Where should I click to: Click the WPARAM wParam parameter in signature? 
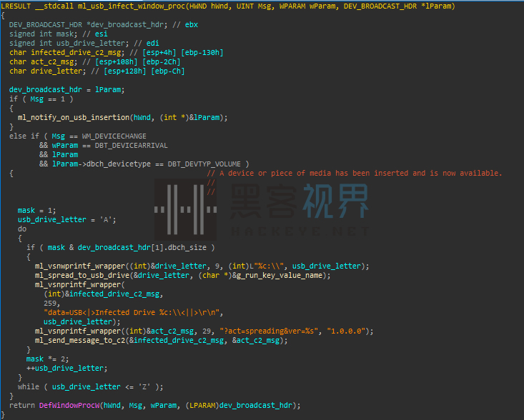307,6
